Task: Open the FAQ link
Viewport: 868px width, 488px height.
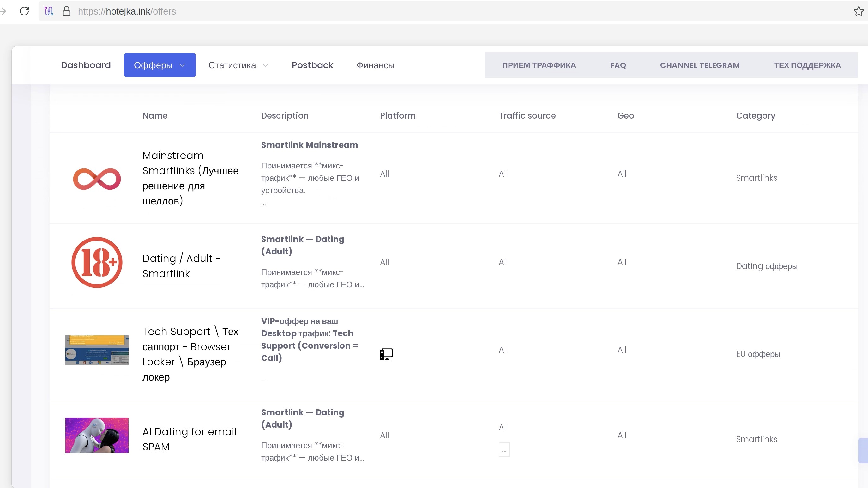Action: 618,65
